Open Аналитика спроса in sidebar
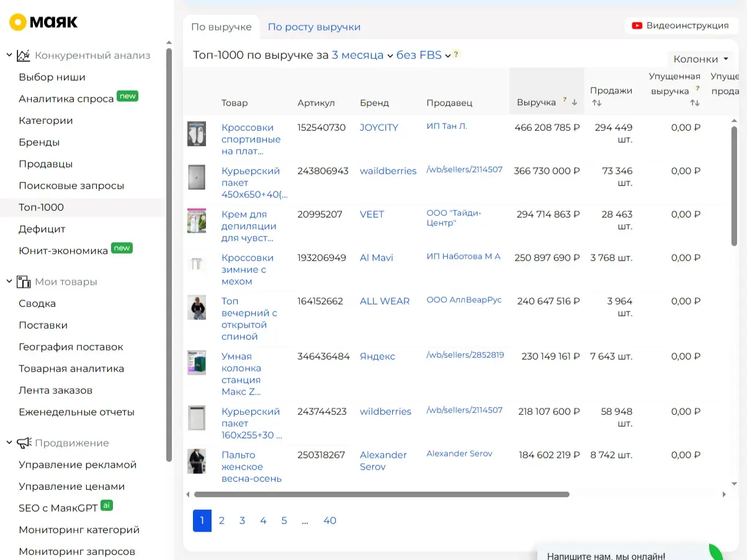The height and width of the screenshot is (560, 747). 66,99
